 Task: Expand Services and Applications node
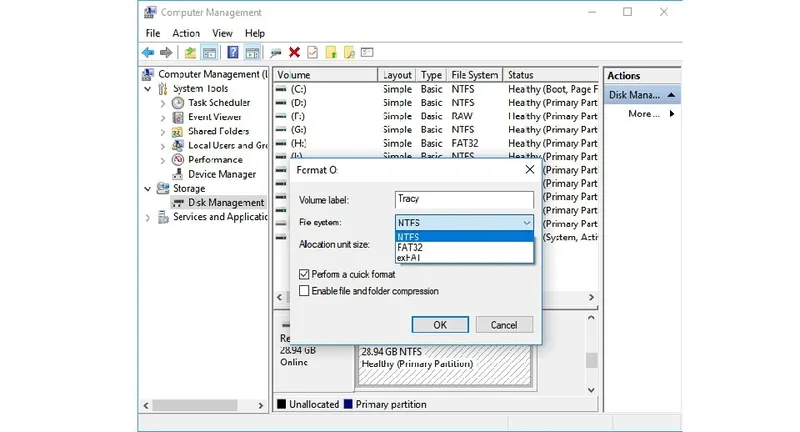click(x=148, y=218)
